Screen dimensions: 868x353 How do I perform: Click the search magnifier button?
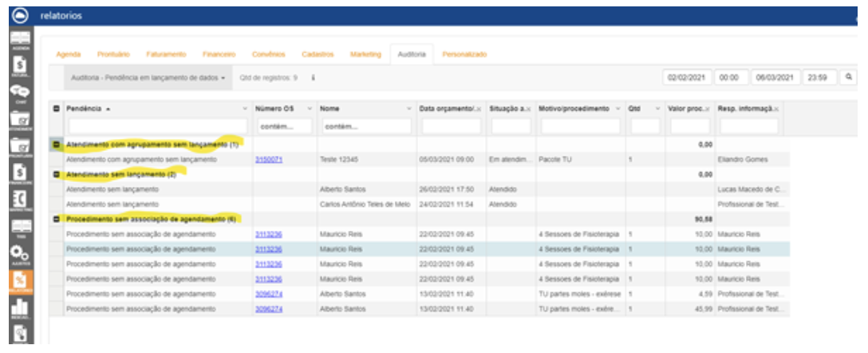coord(847,77)
